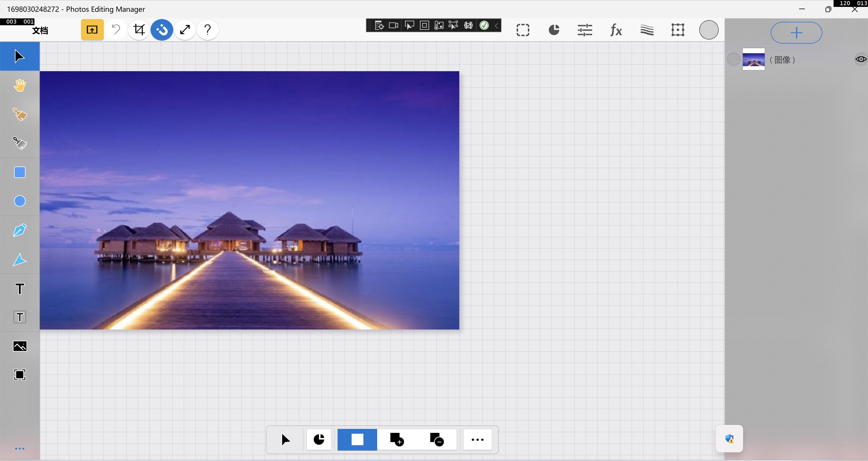This screenshot has height=461, width=868.
Task: Select the Ellipse shape tool
Action: pos(20,201)
